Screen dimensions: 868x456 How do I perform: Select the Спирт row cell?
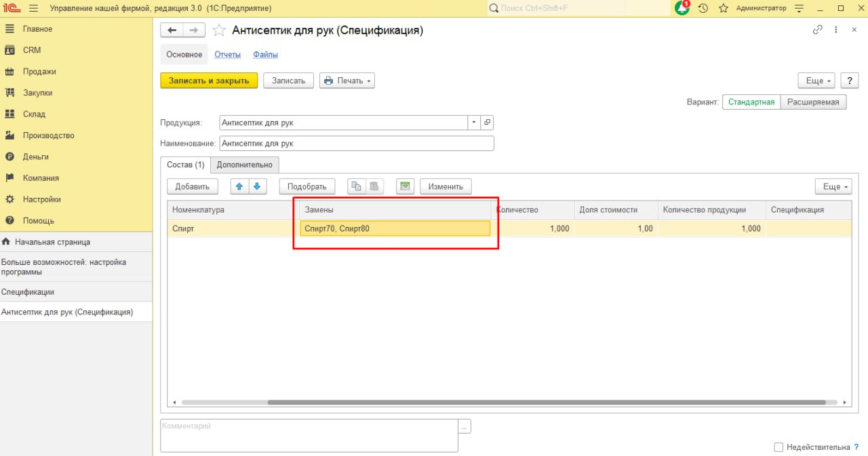click(234, 229)
